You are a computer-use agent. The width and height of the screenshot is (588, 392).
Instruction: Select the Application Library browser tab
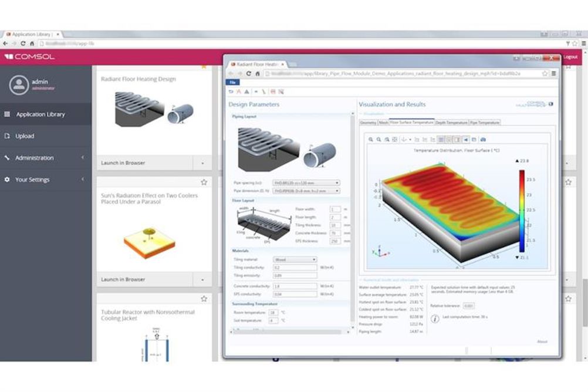pos(33,34)
